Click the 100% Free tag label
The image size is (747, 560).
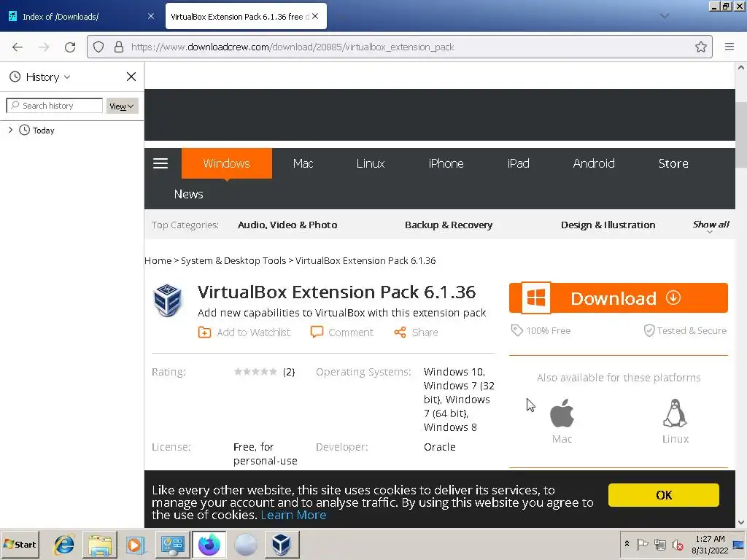[x=541, y=330]
